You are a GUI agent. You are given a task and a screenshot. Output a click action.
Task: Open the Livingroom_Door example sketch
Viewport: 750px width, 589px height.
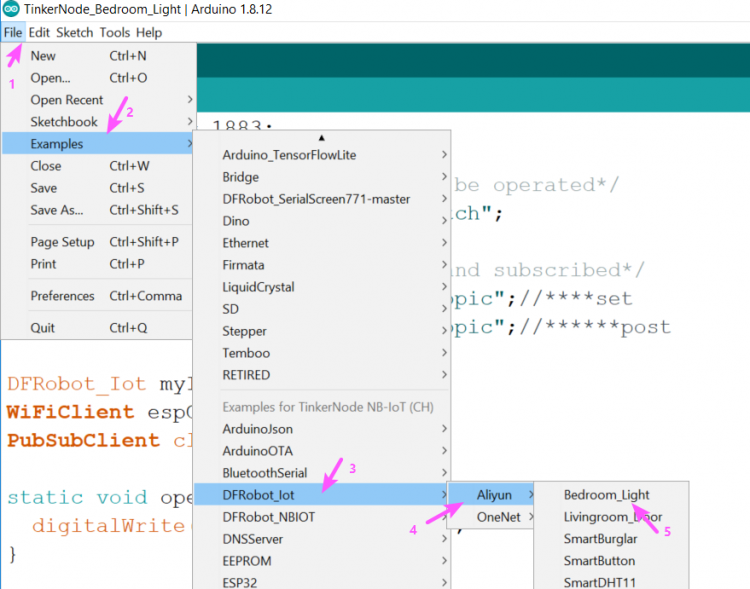click(611, 517)
